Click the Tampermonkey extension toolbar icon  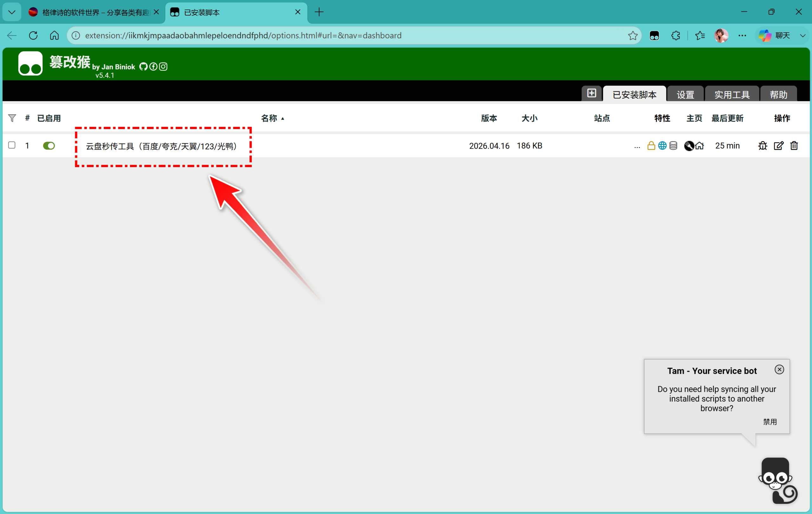click(x=654, y=36)
